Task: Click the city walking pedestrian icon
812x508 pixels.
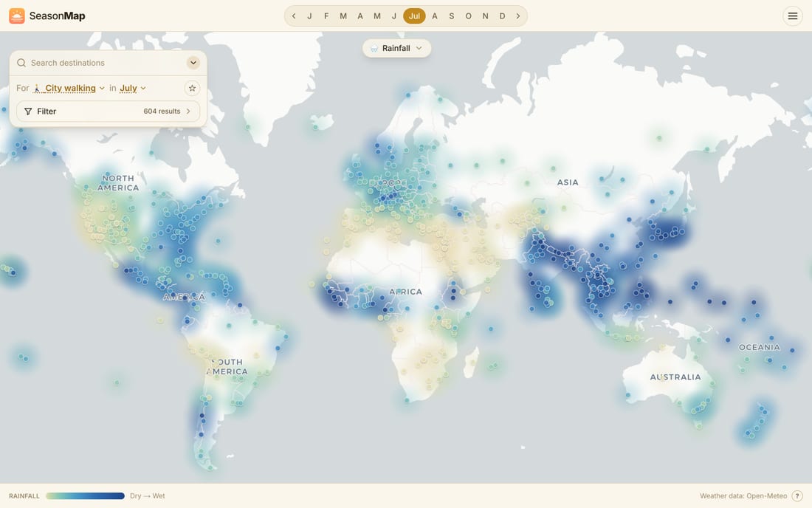Action: click(37, 88)
